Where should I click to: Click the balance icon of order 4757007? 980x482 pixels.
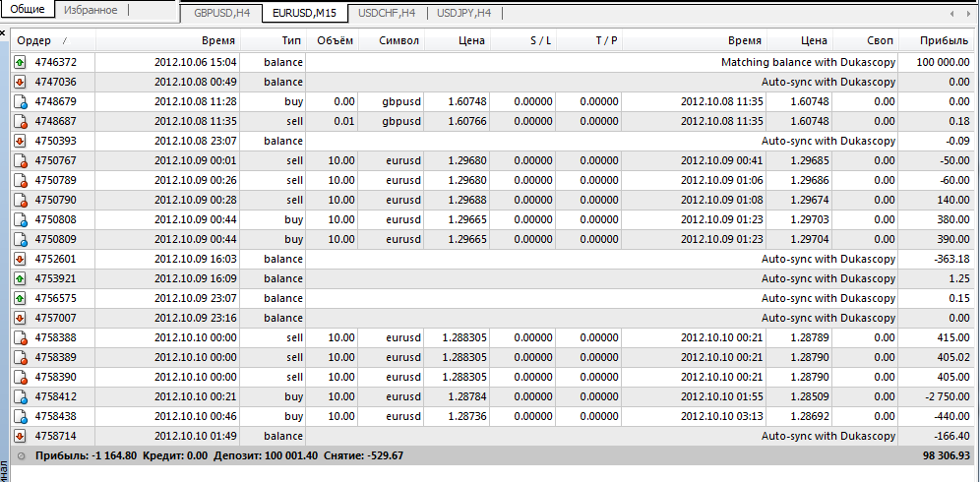coord(21,318)
